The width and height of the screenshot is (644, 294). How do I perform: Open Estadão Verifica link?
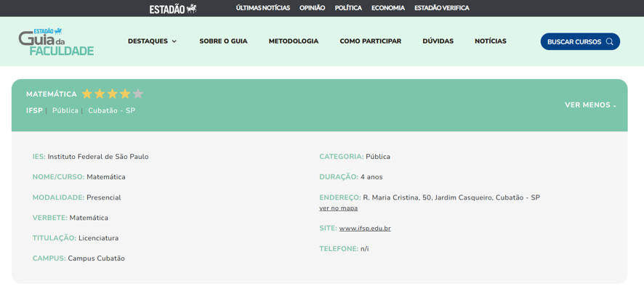coord(441,8)
